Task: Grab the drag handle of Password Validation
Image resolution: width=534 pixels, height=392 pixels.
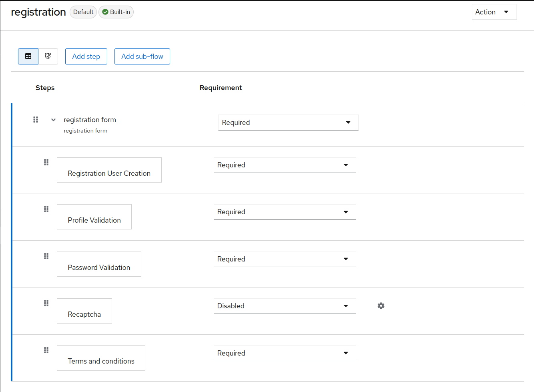Action: (x=46, y=256)
